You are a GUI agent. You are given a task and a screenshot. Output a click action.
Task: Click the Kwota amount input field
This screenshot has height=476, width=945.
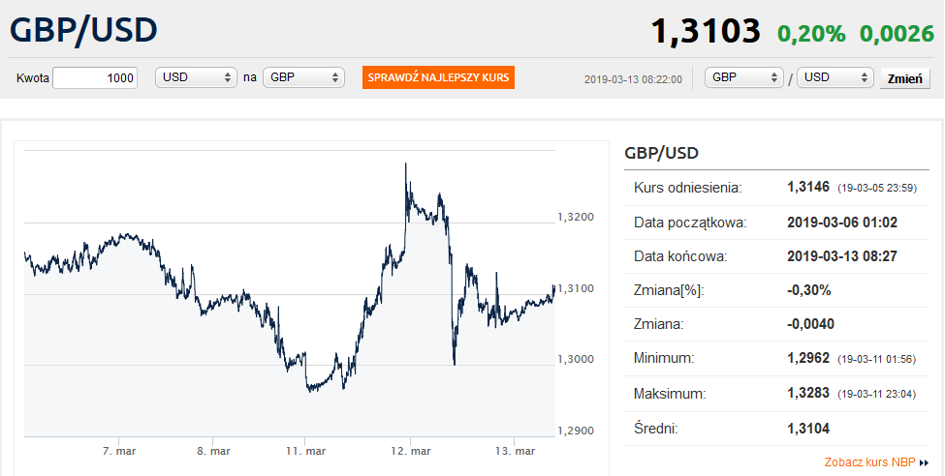click(x=95, y=78)
